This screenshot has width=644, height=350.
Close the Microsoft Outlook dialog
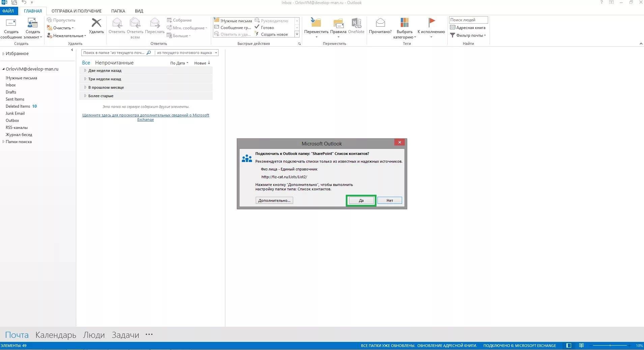coord(399,142)
